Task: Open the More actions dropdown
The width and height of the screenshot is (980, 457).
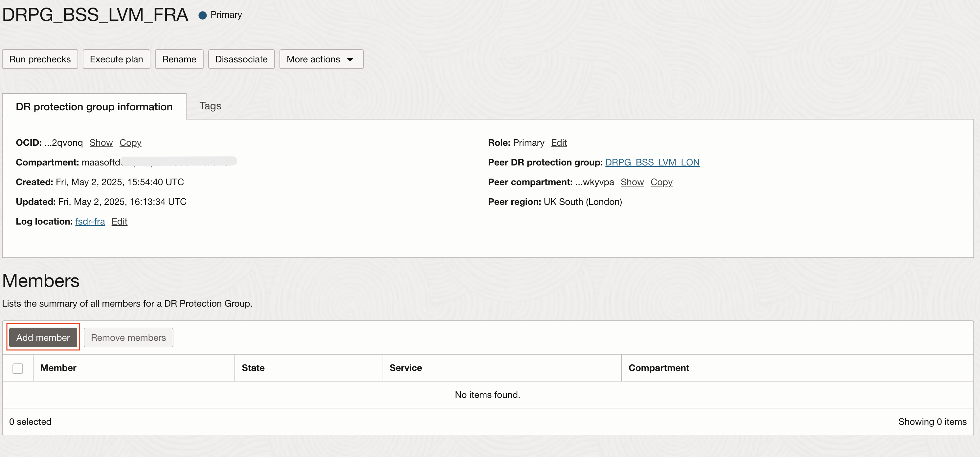Action: click(x=321, y=59)
